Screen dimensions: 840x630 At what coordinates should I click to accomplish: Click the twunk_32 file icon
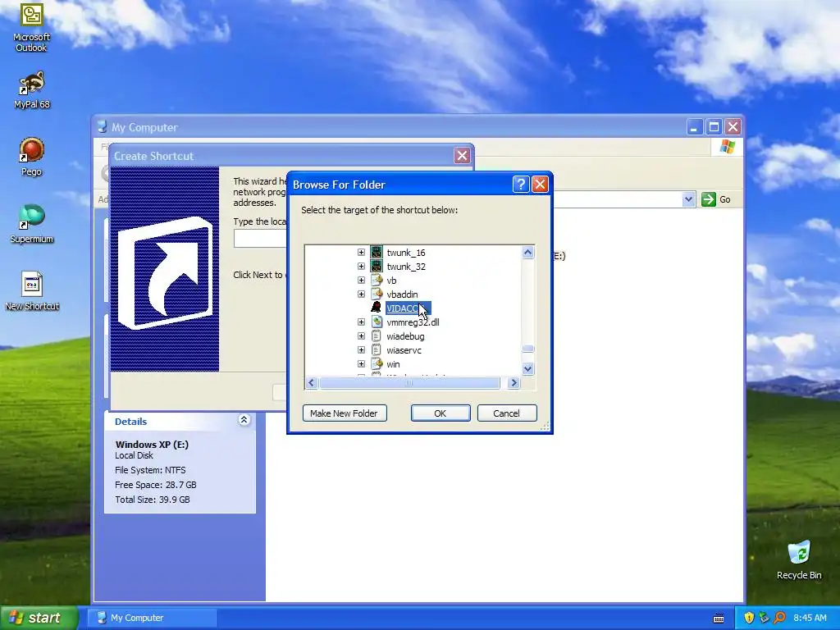377,267
